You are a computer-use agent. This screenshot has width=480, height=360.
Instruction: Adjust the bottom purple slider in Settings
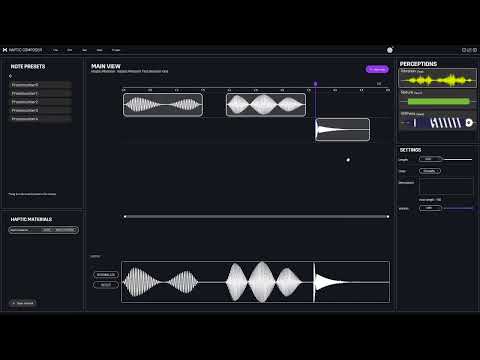click(x=458, y=208)
